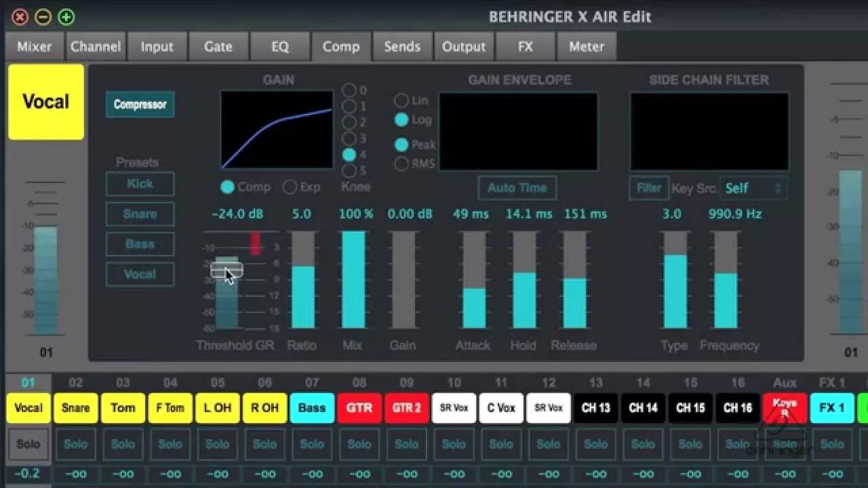
Task: Solo the Bass channel 07
Action: (x=312, y=445)
